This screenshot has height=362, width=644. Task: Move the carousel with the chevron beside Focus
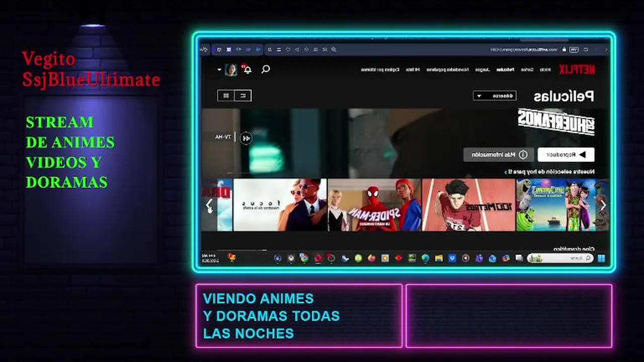click(x=209, y=205)
